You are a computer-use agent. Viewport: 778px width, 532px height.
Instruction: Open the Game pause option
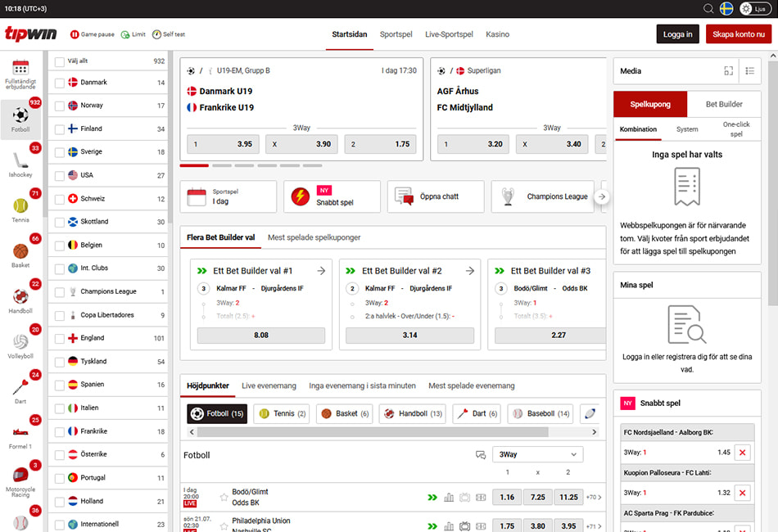(x=93, y=34)
